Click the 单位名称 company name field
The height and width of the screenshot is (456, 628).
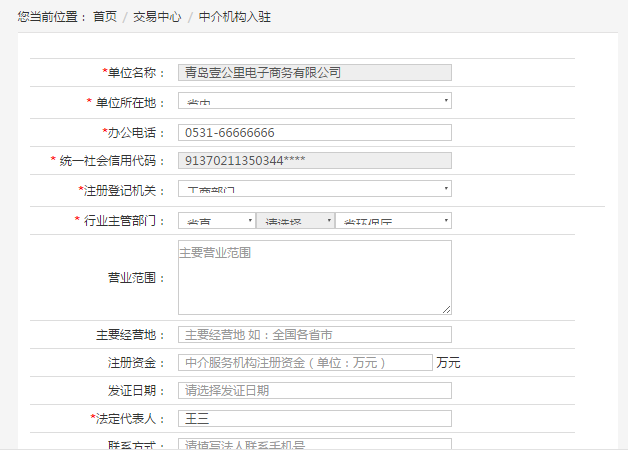(x=314, y=73)
